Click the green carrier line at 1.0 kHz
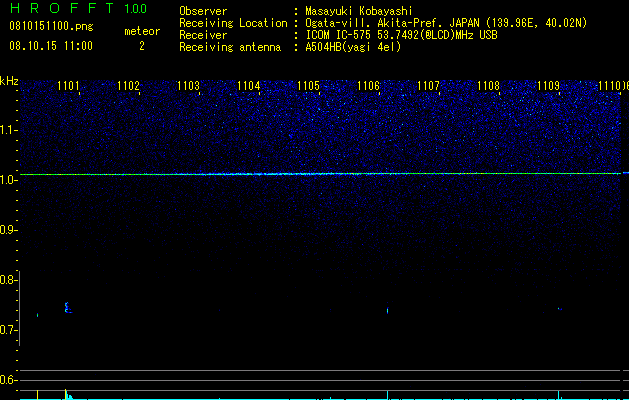The height and width of the screenshot is (400, 629). click(321, 174)
